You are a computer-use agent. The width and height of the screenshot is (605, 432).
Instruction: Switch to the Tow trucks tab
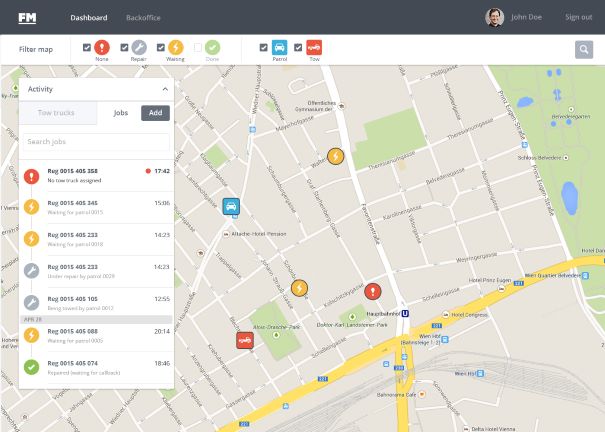(56, 113)
